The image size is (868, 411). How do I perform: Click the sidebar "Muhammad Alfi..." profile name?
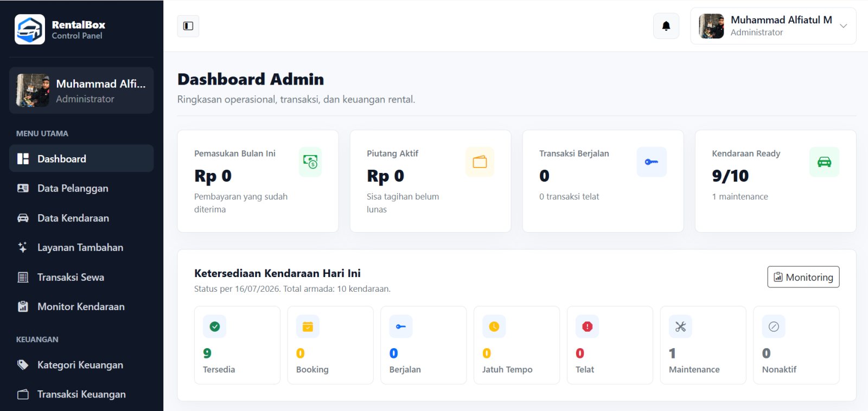click(x=101, y=84)
